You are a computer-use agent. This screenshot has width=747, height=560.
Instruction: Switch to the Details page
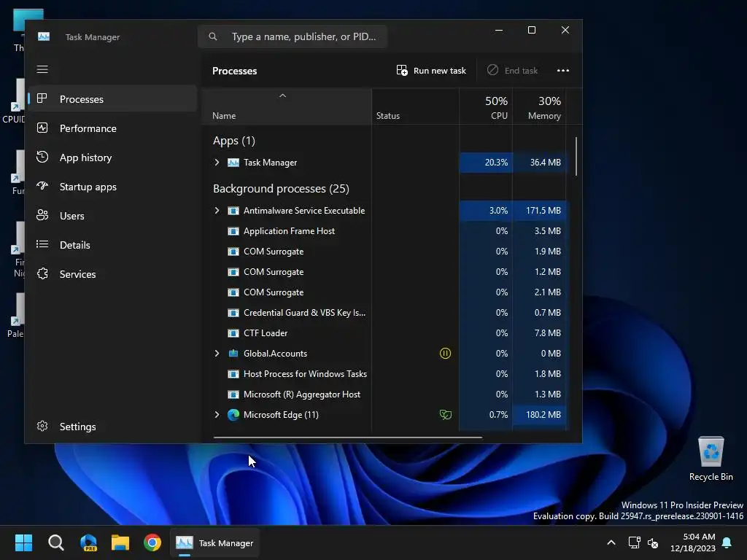[112, 245]
